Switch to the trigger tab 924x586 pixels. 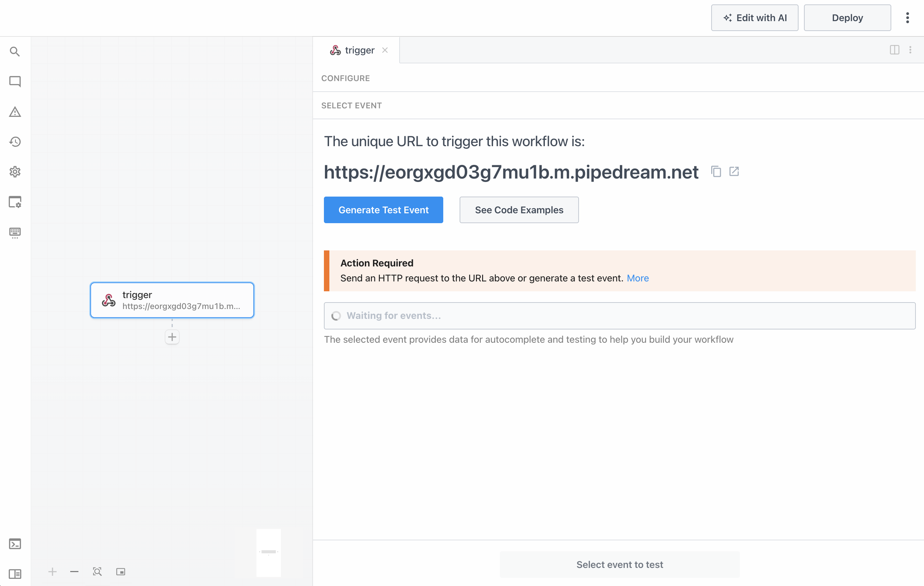[x=356, y=50]
